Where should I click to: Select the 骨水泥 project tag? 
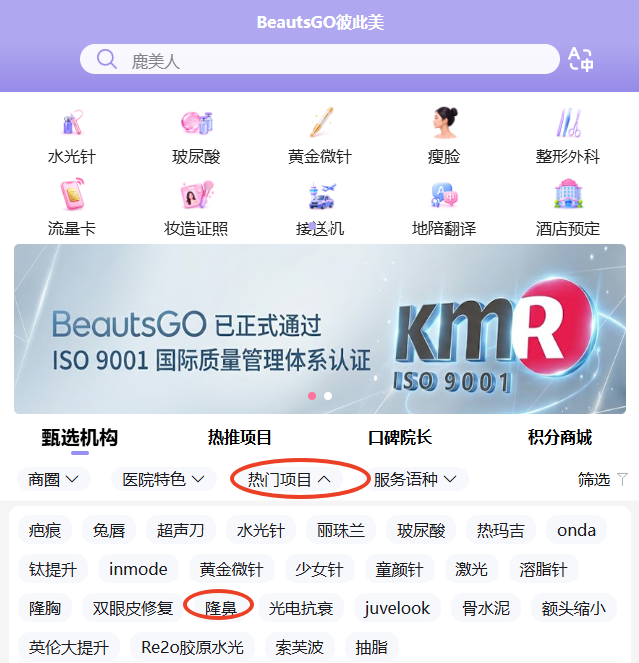(x=485, y=608)
